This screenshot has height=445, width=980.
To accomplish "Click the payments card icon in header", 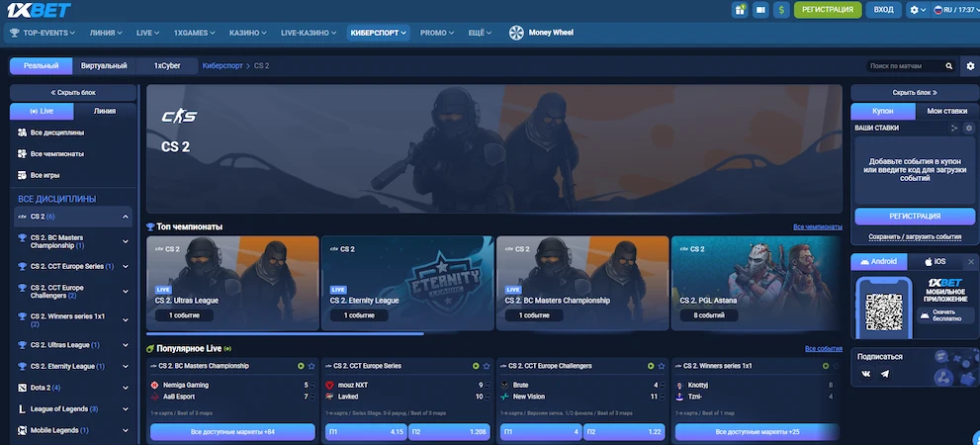I will [x=760, y=9].
